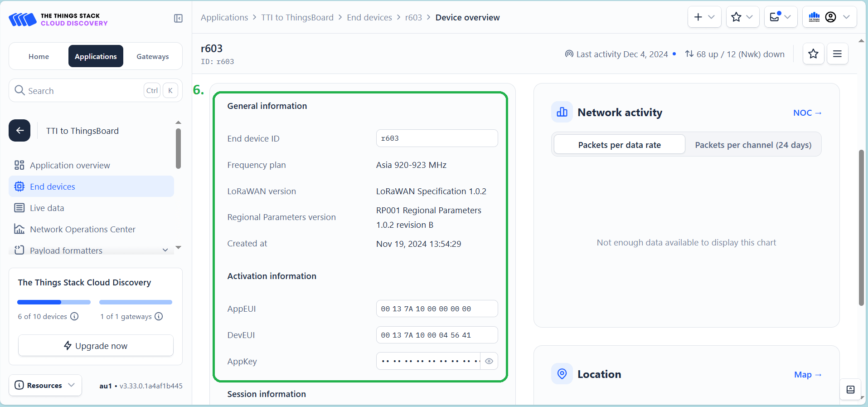Click version v3.33.0.1a4af1b445 text
The height and width of the screenshot is (407, 868).
[x=151, y=386]
